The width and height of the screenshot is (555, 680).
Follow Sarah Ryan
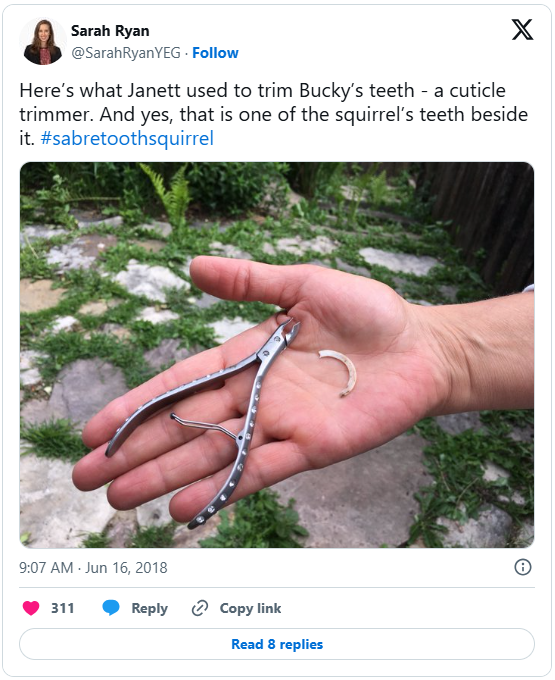click(215, 53)
